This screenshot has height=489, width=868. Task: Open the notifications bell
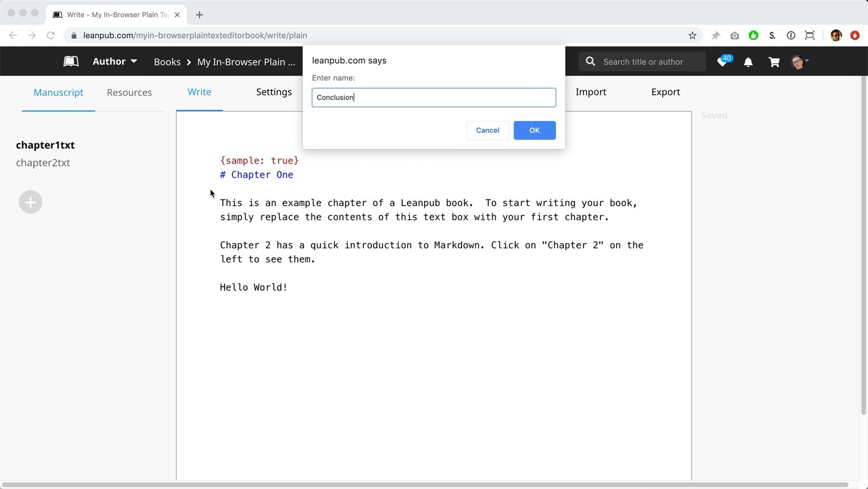[748, 62]
